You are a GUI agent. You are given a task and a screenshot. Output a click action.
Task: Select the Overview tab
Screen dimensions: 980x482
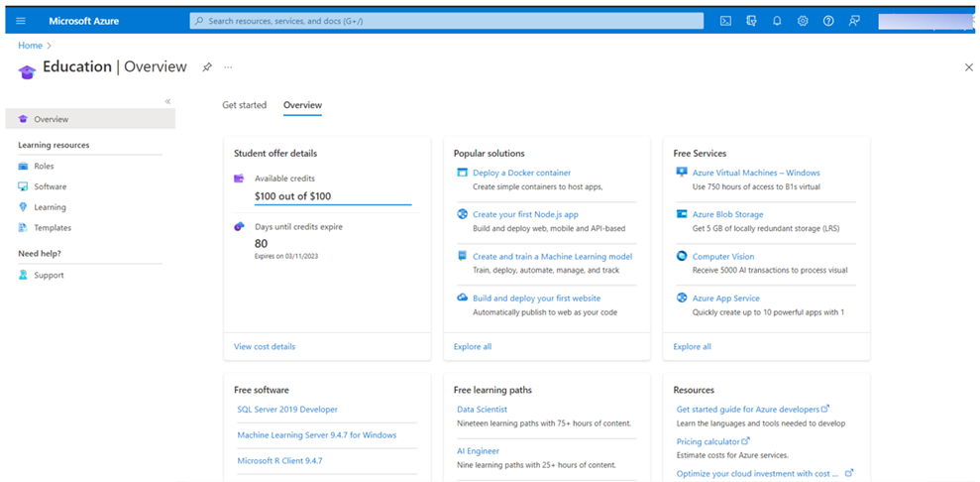[302, 105]
